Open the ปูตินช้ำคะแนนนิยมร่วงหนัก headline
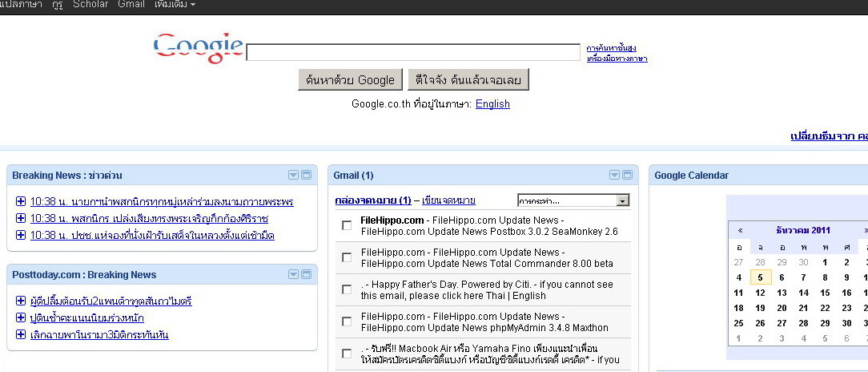The image size is (868, 372). 87,318
